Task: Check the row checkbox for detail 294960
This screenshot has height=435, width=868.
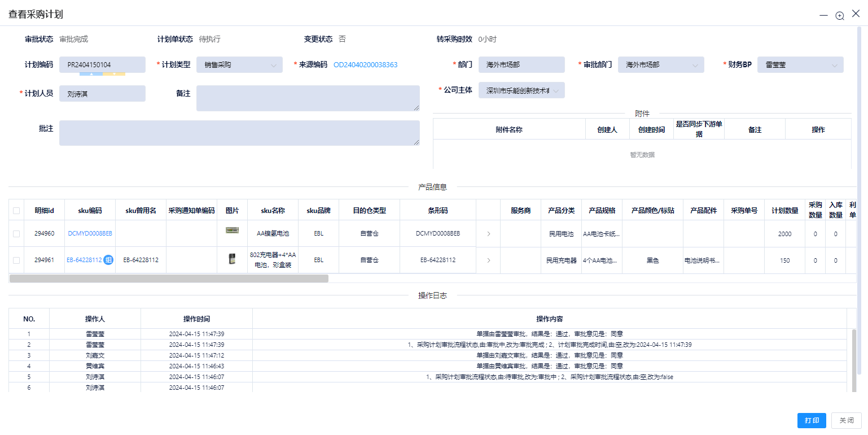Action: click(16, 233)
